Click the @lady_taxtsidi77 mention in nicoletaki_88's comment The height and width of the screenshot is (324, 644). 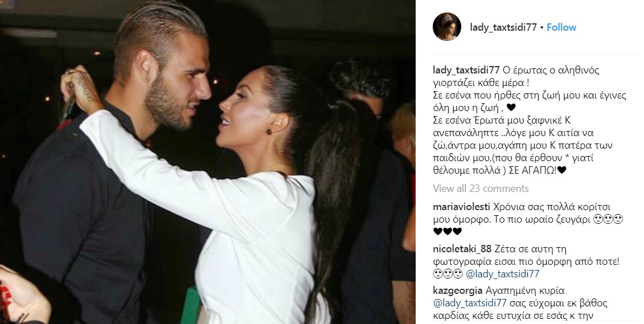click(x=502, y=274)
